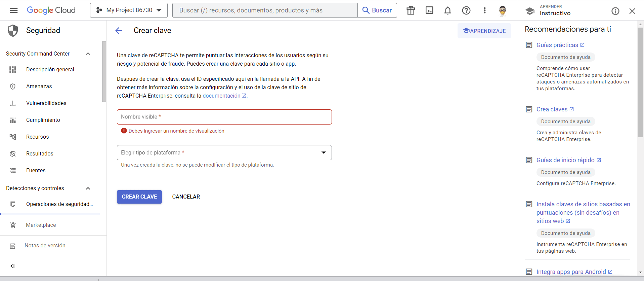Collapse the Security Command Center section
This screenshot has height=281, width=644.
(88, 54)
